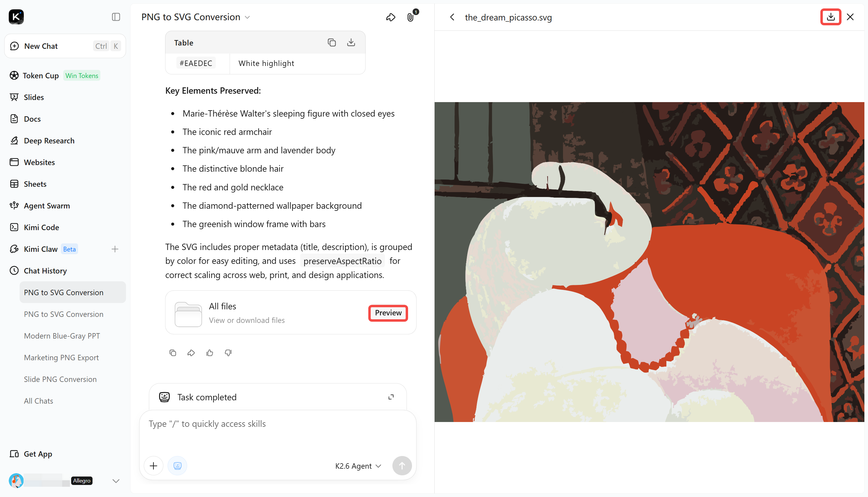
Task: Close the file preview panel
Action: pyautogui.click(x=850, y=17)
